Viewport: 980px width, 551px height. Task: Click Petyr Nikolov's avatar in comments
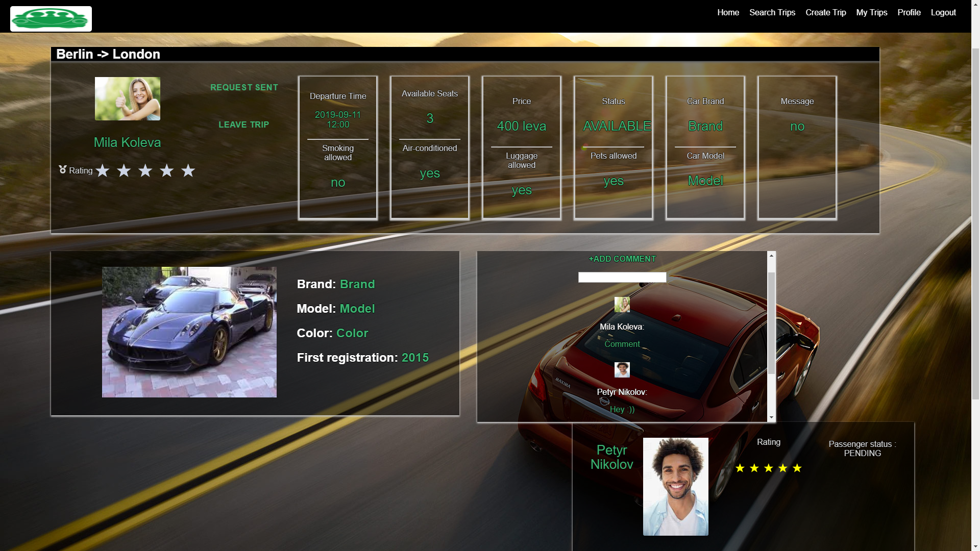(x=622, y=370)
